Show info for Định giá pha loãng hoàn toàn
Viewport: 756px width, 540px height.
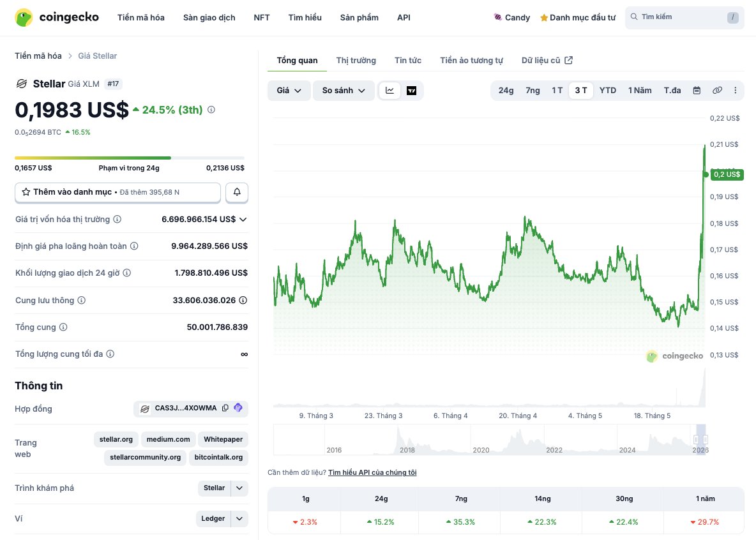pyautogui.click(x=134, y=246)
